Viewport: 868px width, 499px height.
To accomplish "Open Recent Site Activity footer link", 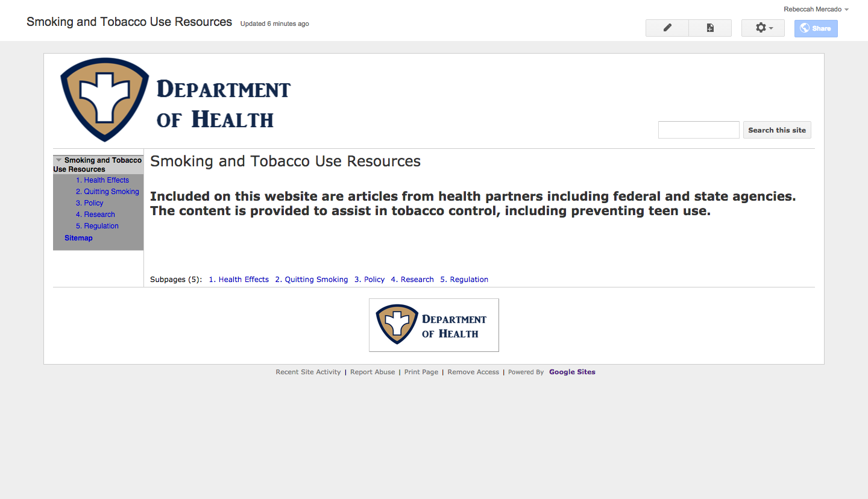I will coord(308,372).
